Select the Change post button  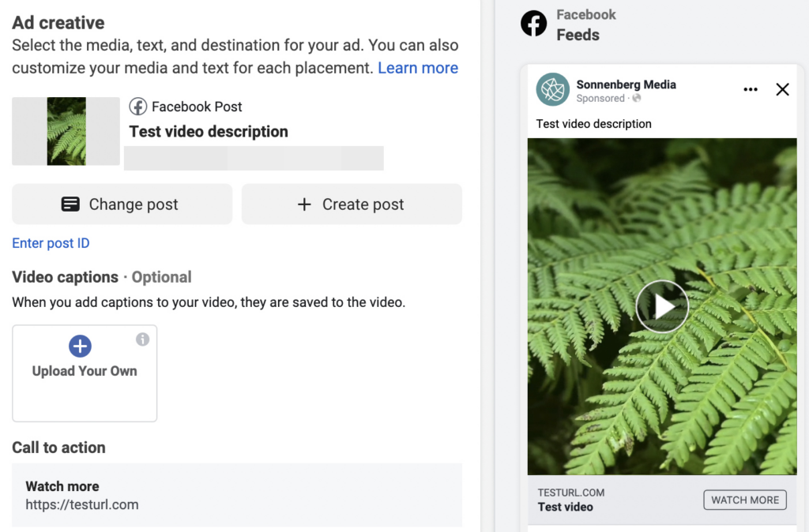point(122,204)
